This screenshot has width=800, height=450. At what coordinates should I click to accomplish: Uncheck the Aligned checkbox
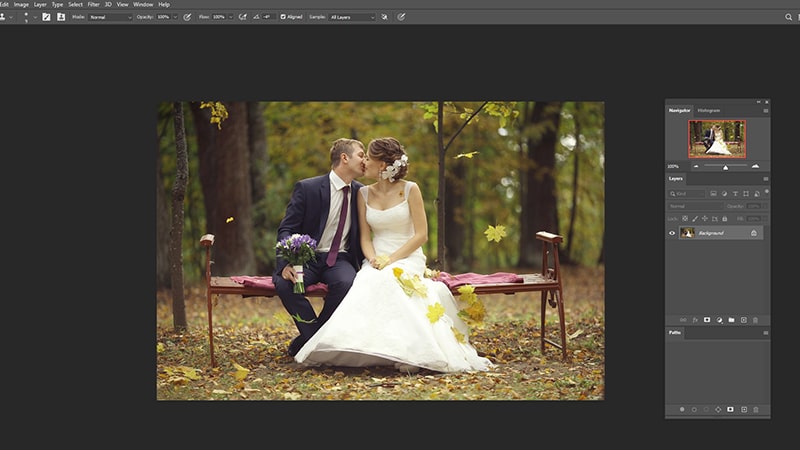click(283, 17)
